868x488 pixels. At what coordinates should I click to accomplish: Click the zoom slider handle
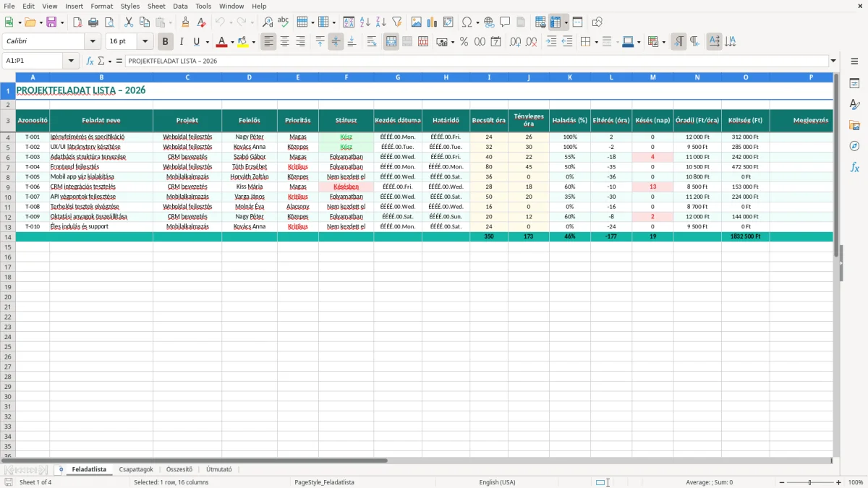[809, 482]
